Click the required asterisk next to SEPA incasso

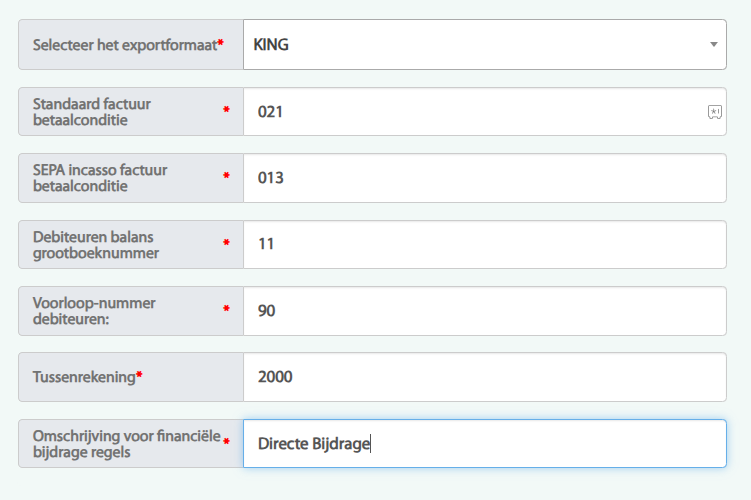coord(226,176)
